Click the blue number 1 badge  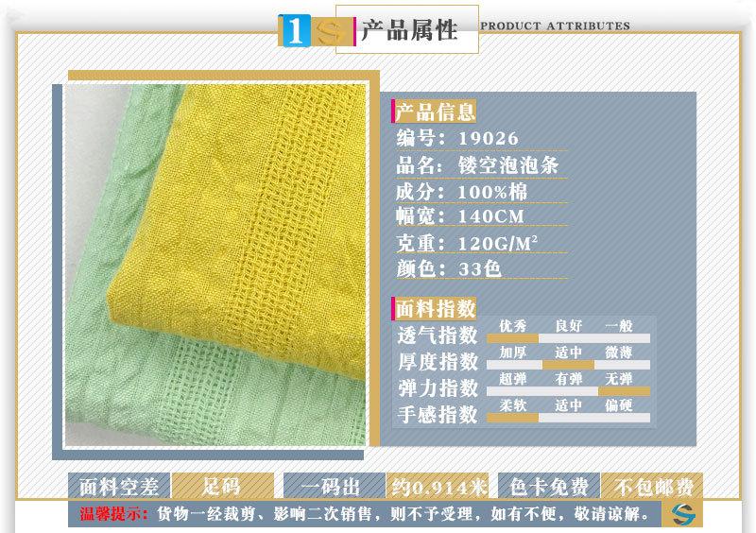[x=296, y=31]
